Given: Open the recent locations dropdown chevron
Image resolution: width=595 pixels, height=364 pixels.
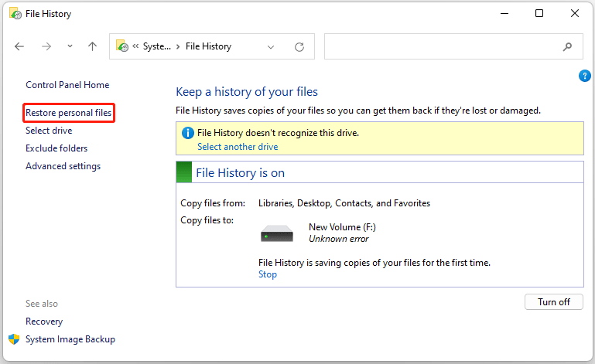Looking at the screenshot, I should pos(70,46).
